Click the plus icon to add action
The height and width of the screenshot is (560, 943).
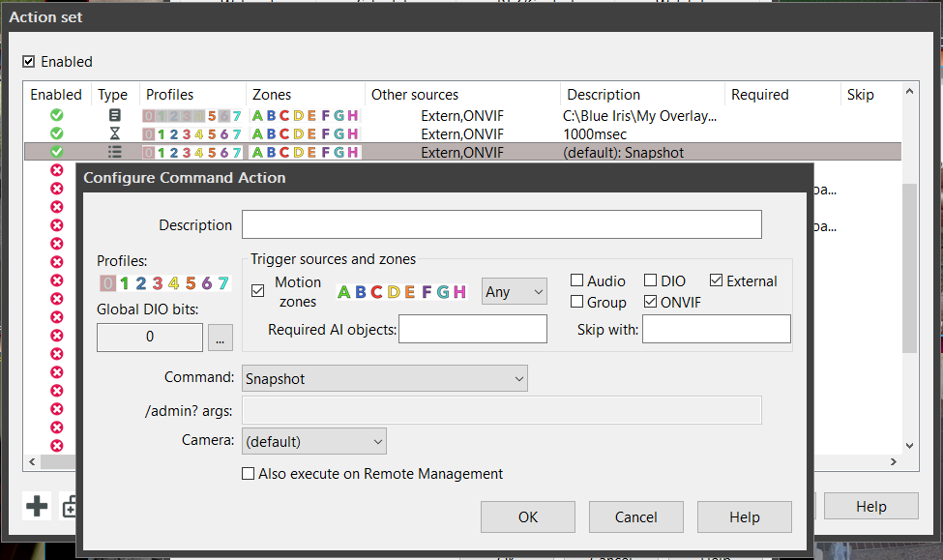37,506
